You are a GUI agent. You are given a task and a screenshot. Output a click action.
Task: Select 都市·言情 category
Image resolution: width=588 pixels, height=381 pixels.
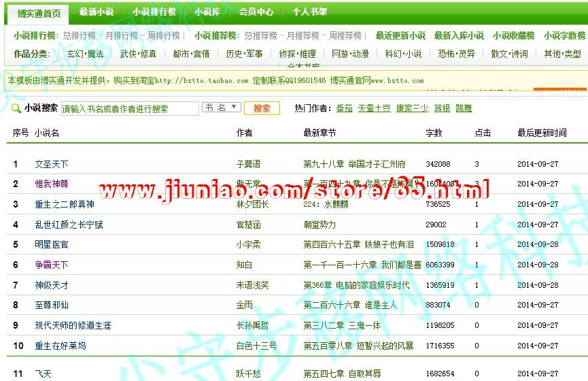(191, 54)
